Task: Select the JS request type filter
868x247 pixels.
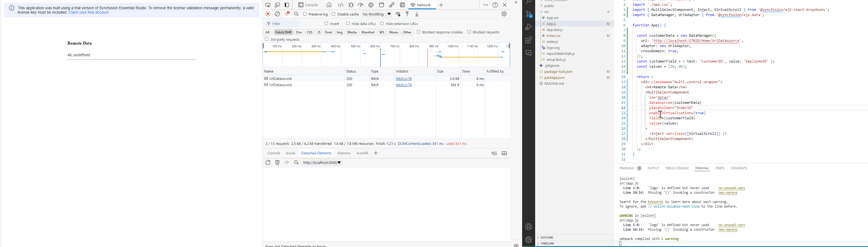Action: [319, 32]
